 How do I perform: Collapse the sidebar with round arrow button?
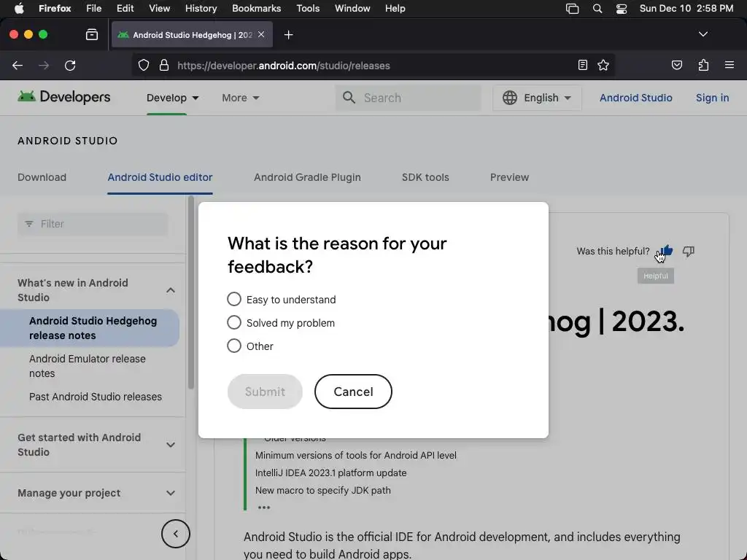click(175, 534)
